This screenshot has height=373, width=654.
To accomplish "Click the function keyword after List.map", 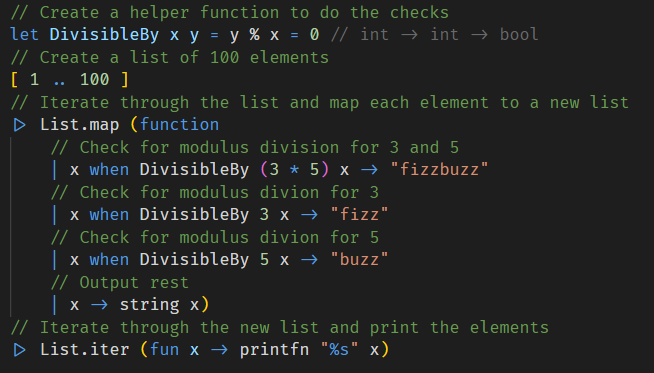I will (x=179, y=125).
